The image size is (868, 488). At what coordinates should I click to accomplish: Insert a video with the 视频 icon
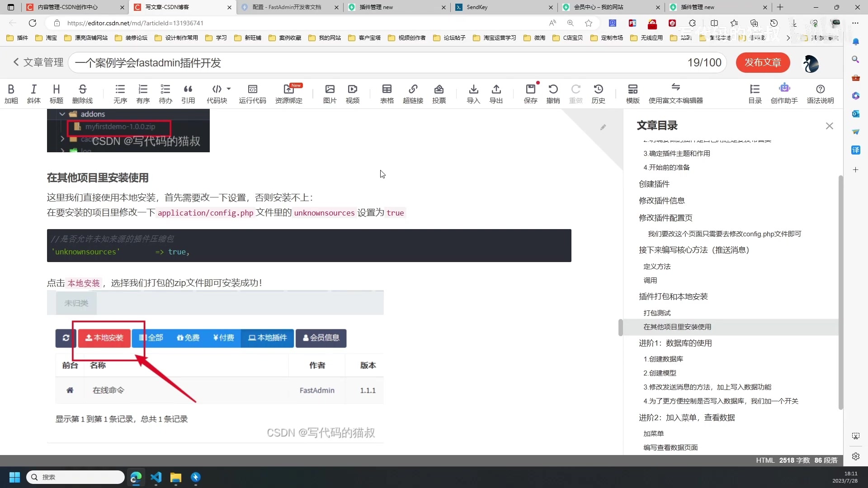pos(352,94)
